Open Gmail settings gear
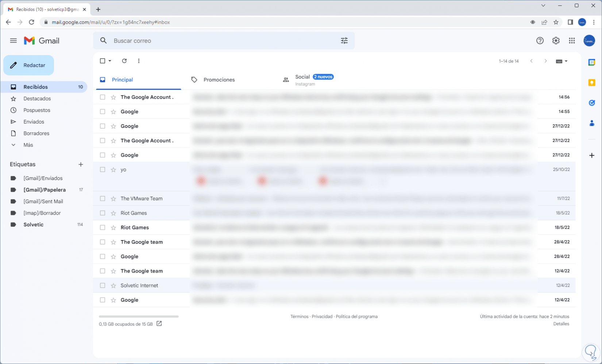This screenshot has width=602, height=364. 556,40
